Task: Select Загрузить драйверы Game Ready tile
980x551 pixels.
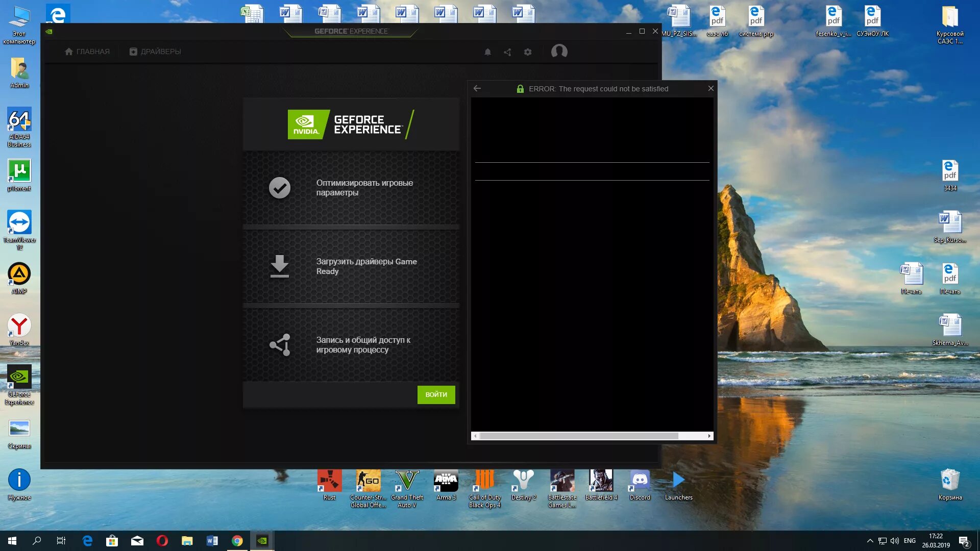Action: pyautogui.click(x=351, y=266)
